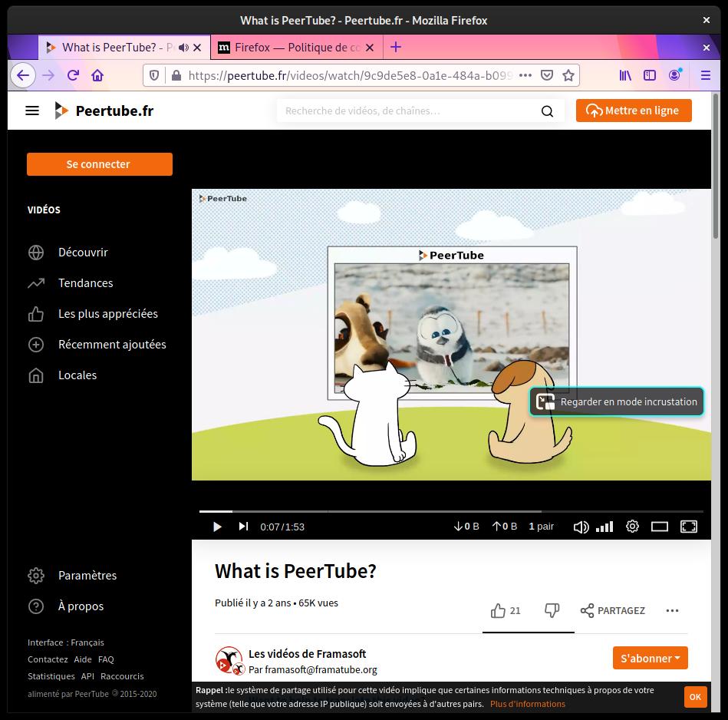
Task: Open Les plus appréciées videos
Action: pyautogui.click(x=93, y=313)
